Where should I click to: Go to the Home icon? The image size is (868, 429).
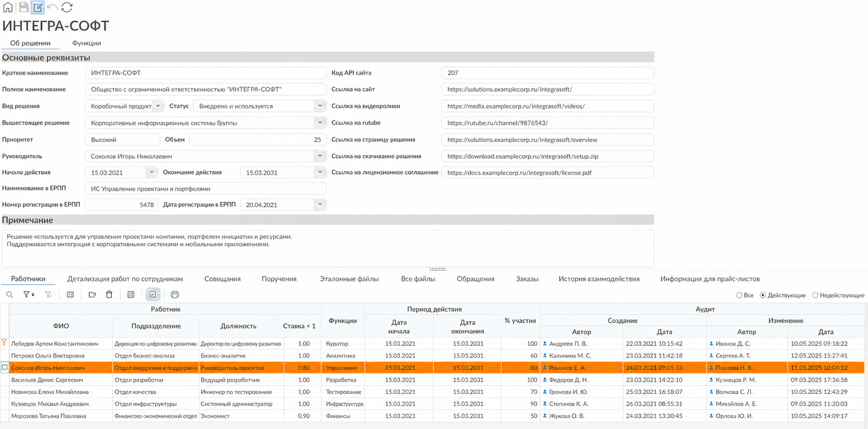click(x=8, y=7)
